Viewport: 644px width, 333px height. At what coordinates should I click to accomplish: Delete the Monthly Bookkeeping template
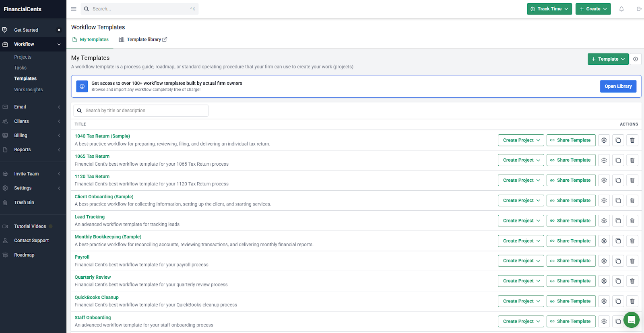632,241
